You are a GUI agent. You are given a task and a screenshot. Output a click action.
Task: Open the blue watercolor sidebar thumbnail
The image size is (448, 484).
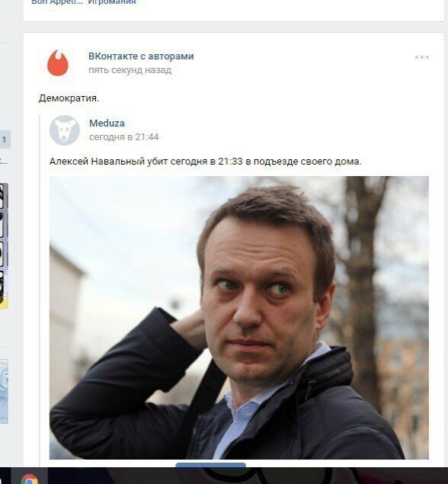(4, 391)
